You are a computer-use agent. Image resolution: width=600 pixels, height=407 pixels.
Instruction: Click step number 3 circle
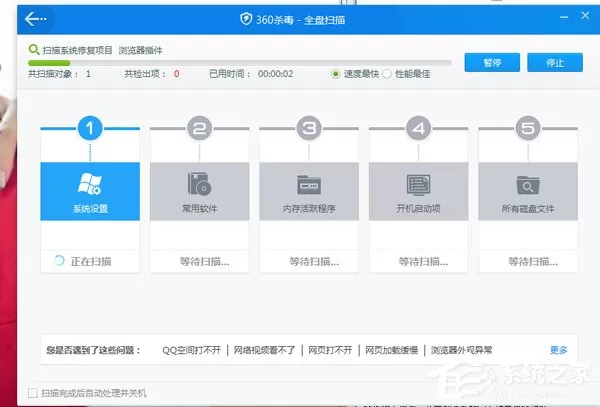tap(309, 128)
